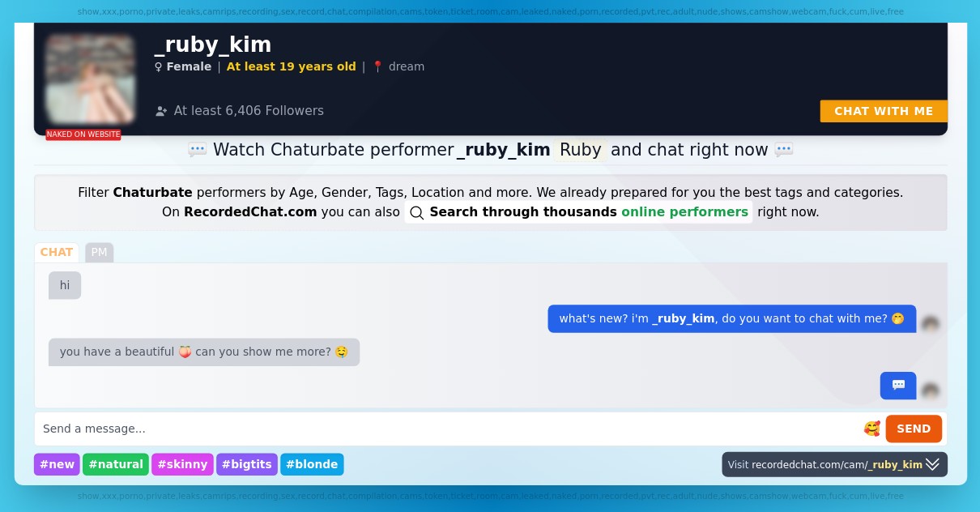The height and width of the screenshot is (512, 980).
Task: Click the blue typing bubble message icon
Action: 898,386
